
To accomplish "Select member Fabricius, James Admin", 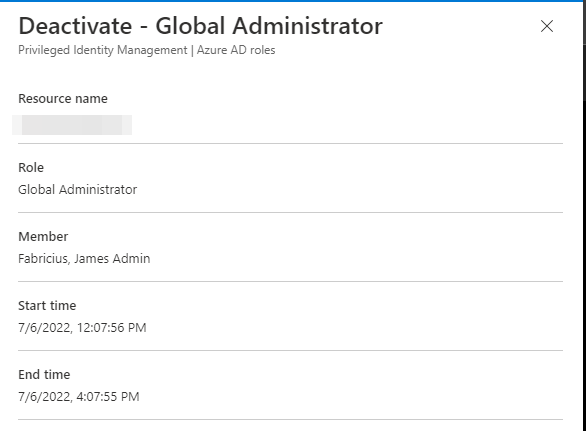I will tap(84, 259).
